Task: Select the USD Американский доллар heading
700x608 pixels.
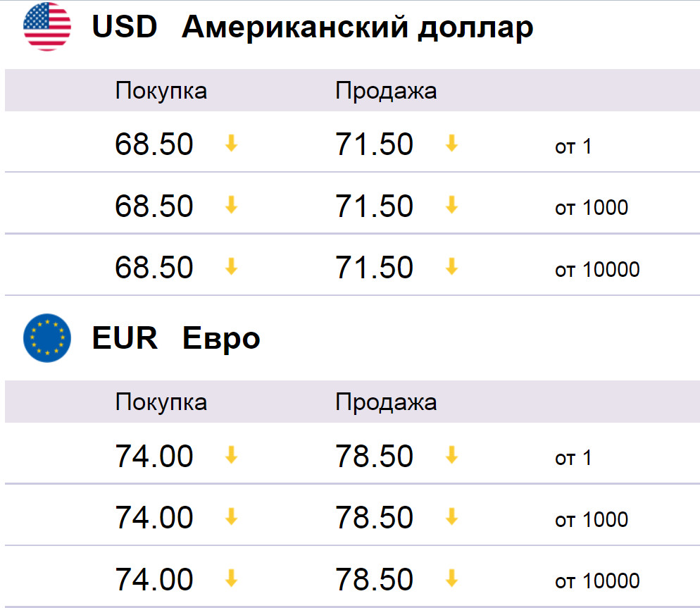Action: pyautogui.click(x=313, y=27)
